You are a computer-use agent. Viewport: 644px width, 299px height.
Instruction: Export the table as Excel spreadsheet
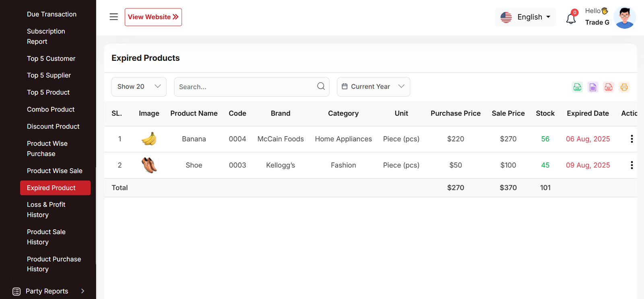pos(593,87)
